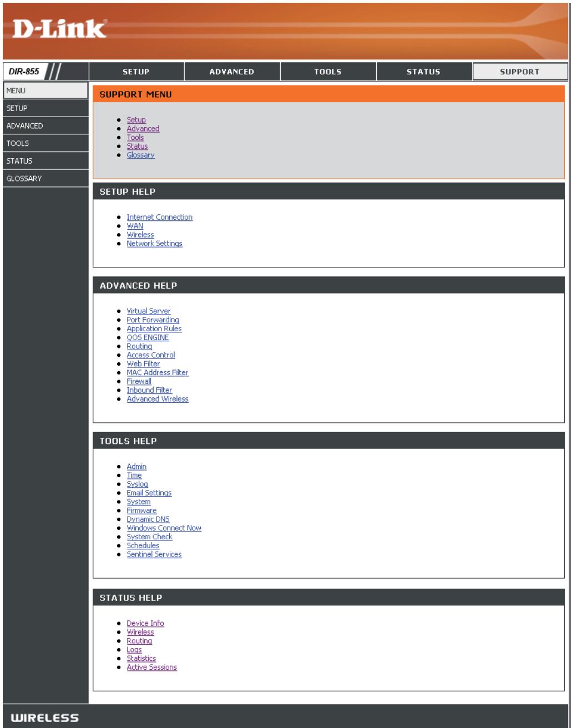Follow the Advanced link in Support Menu

[x=143, y=129]
